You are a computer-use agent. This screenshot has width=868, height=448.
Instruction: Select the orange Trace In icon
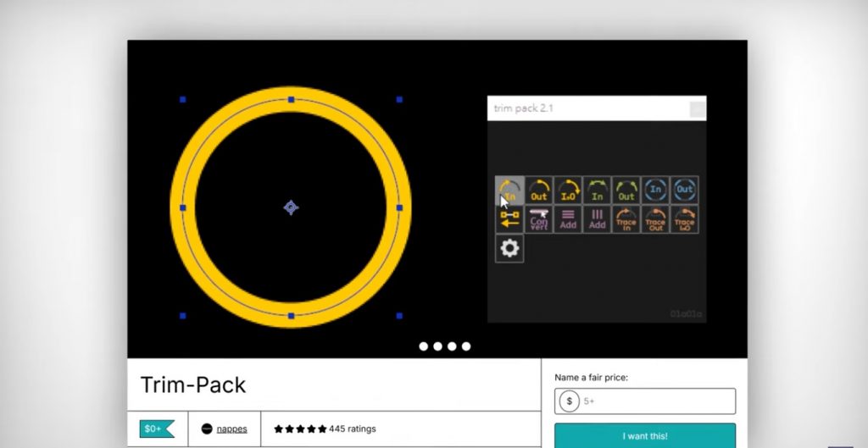coord(626,219)
